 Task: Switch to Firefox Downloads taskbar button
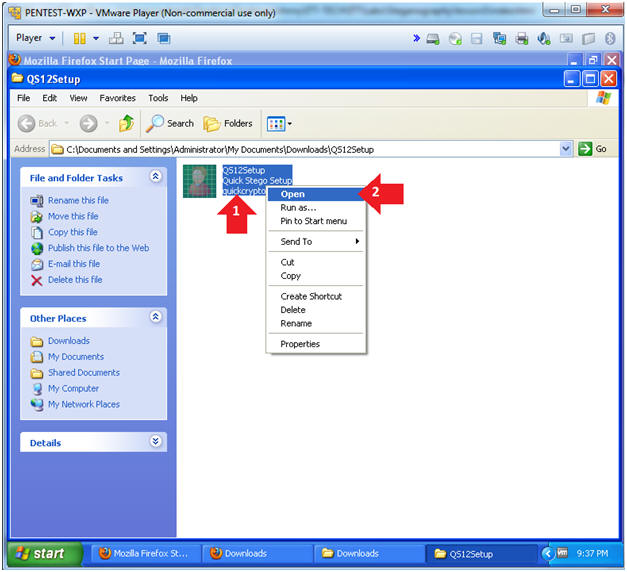257,554
